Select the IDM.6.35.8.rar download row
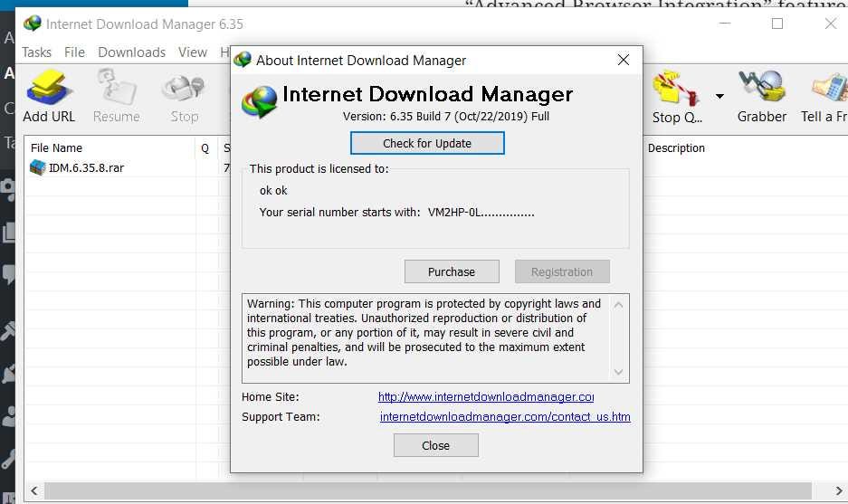 [128, 167]
